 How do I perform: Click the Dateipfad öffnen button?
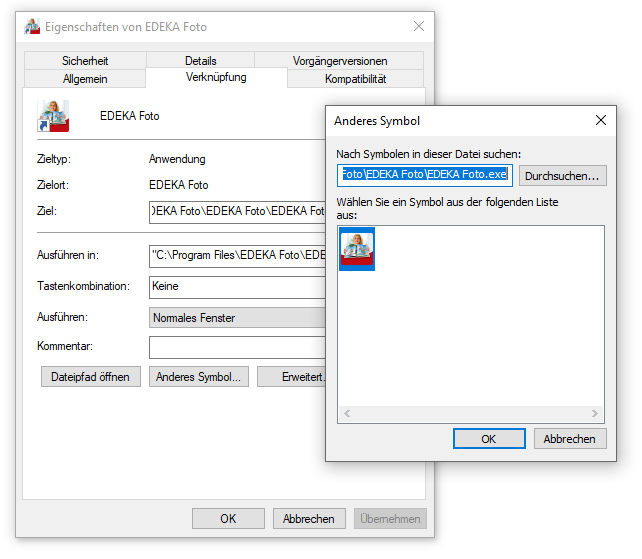pos(90,376)
